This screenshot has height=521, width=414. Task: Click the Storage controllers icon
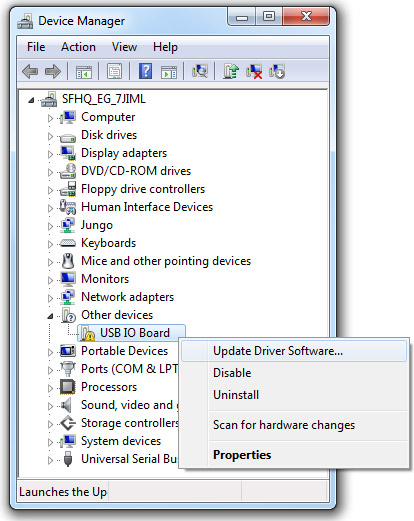(68, 423)
